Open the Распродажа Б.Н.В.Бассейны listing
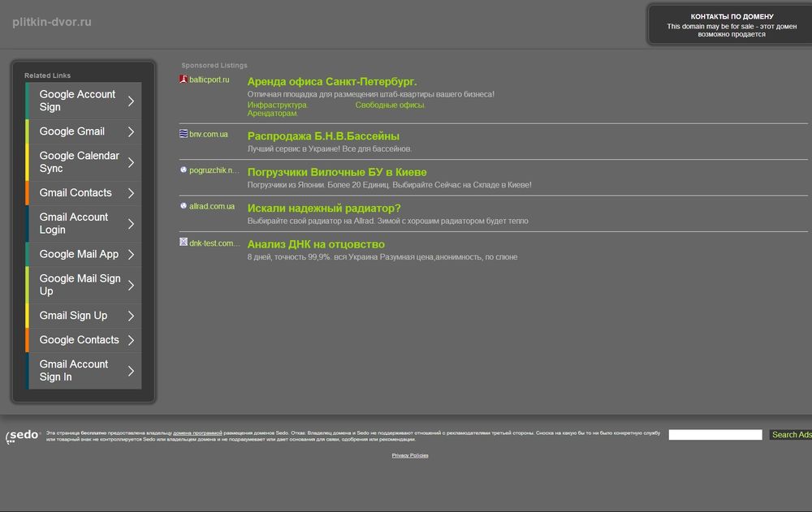 click(x=323, y=136)
